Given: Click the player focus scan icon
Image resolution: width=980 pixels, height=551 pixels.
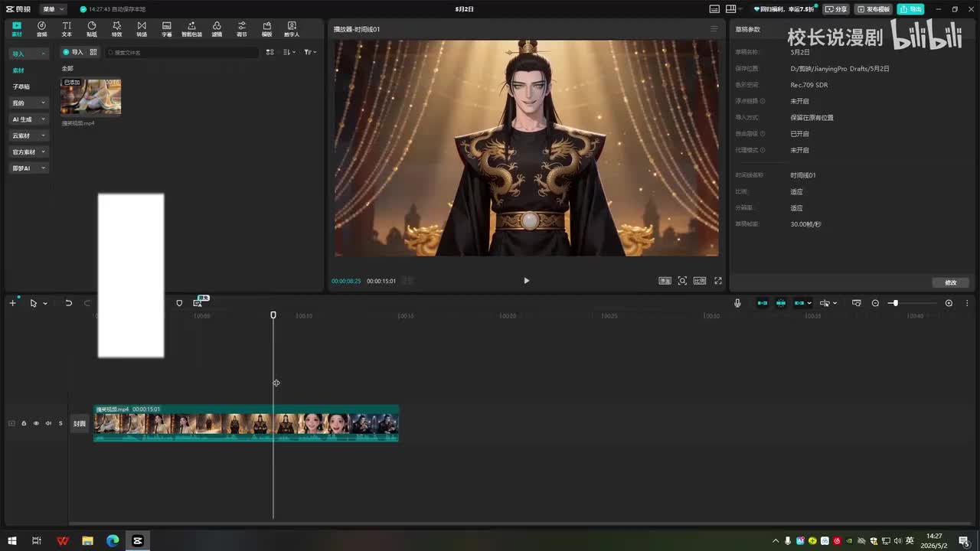Looking at the screenshot, I should point(682,281).
